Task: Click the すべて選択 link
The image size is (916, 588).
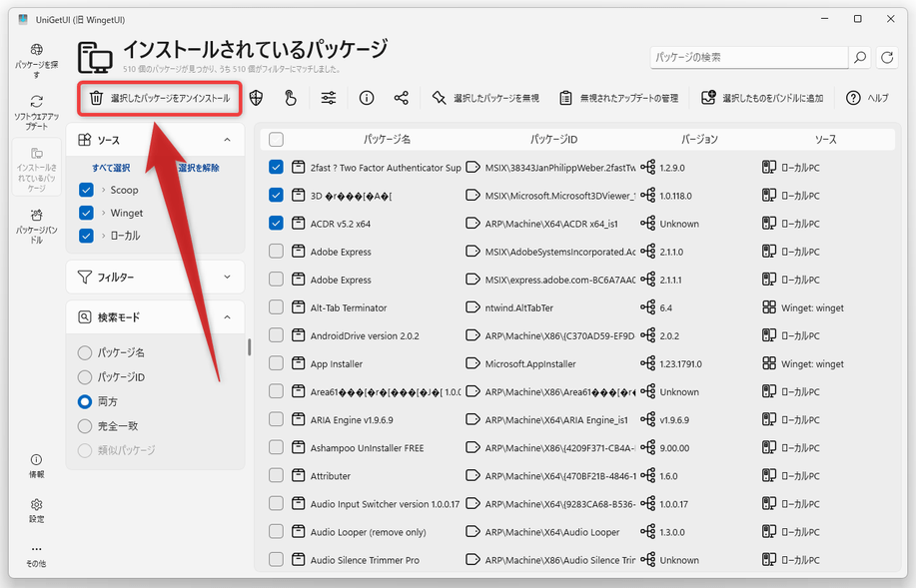Action: click(111, 168)
